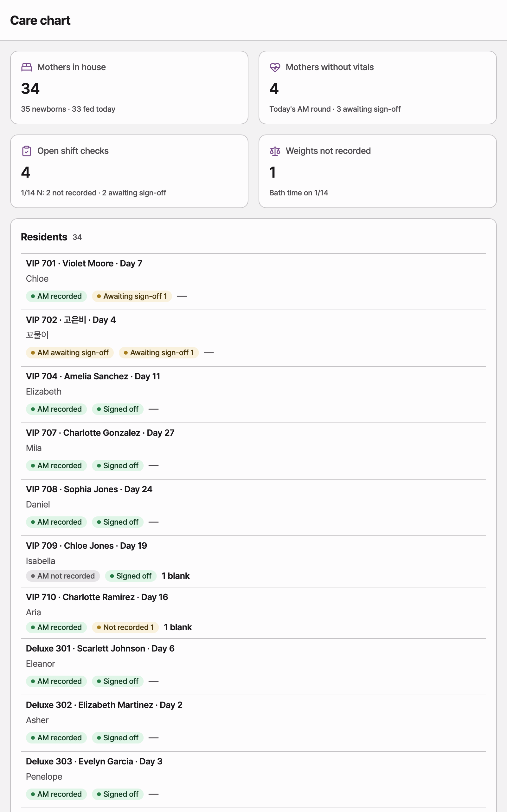Screen dimensions: 507x812
Task: Open the Mothers in house card
Action: coord(129,88)
